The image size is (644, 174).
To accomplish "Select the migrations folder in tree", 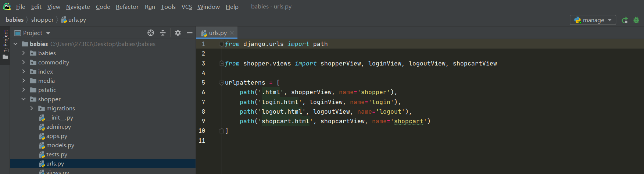I will point(61,108).
